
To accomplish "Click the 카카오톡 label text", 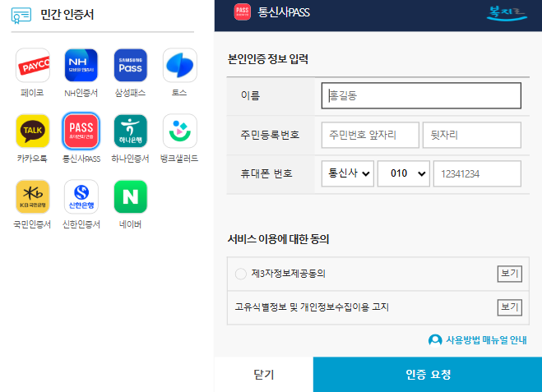I will tap(32, 159).
